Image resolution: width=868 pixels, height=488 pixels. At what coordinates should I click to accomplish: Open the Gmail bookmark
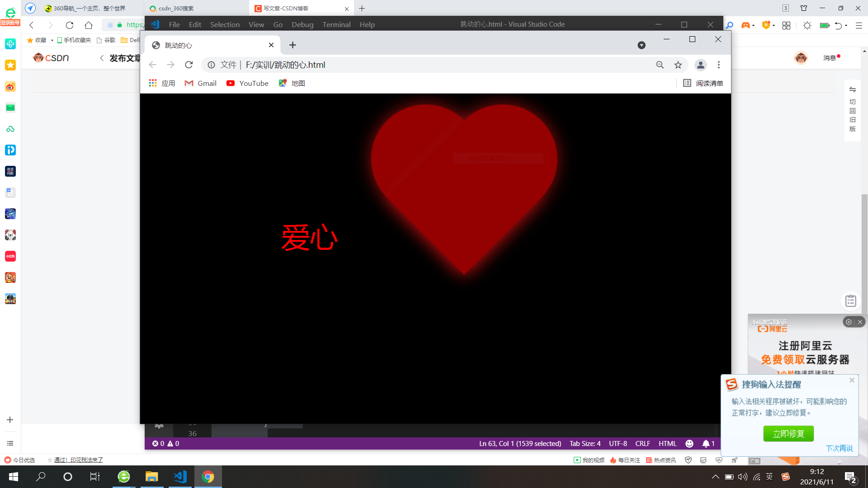click(201, 83)
